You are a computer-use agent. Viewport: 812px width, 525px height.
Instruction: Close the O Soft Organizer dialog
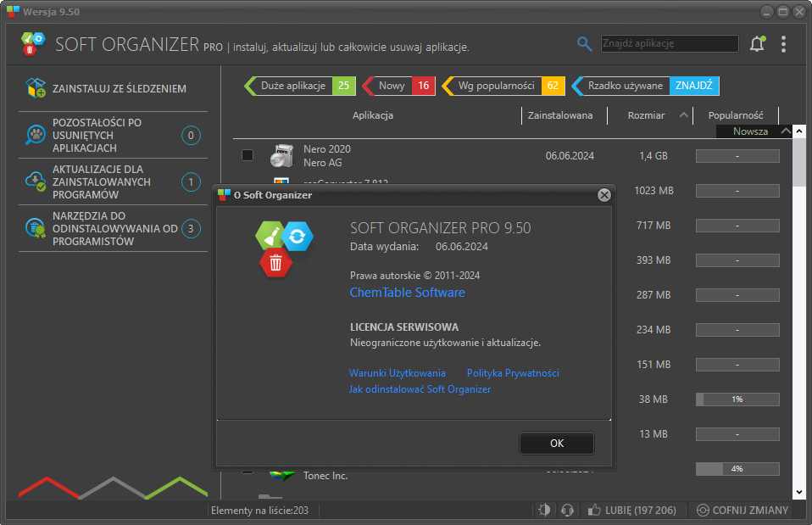pos(603,195)
